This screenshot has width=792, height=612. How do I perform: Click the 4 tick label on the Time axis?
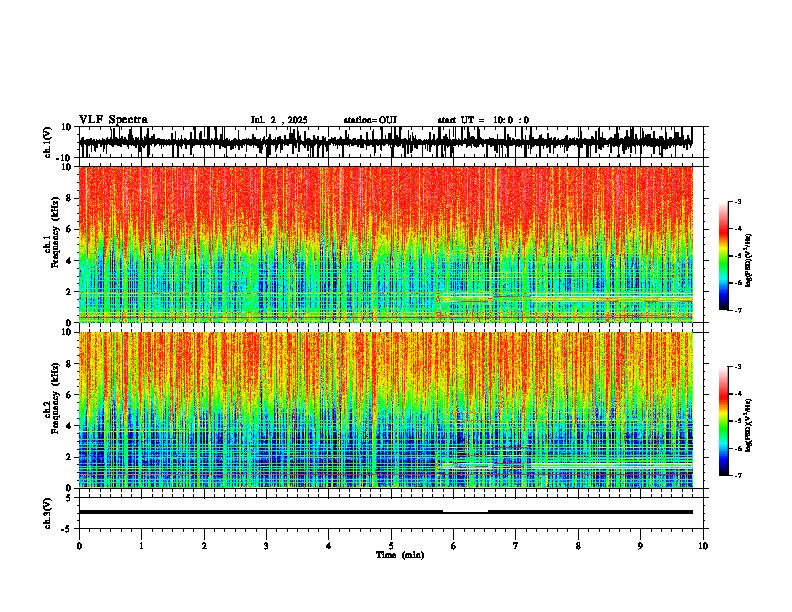point(329,546)
